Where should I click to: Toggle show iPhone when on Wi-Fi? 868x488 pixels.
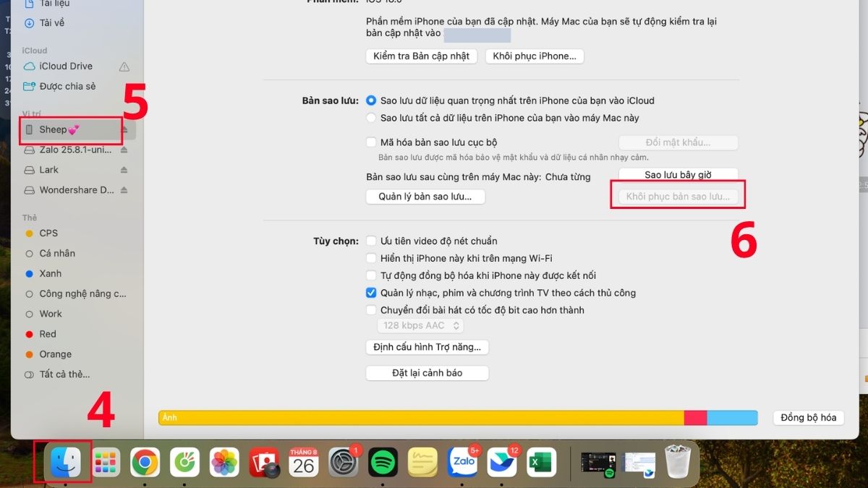[371, 258]
